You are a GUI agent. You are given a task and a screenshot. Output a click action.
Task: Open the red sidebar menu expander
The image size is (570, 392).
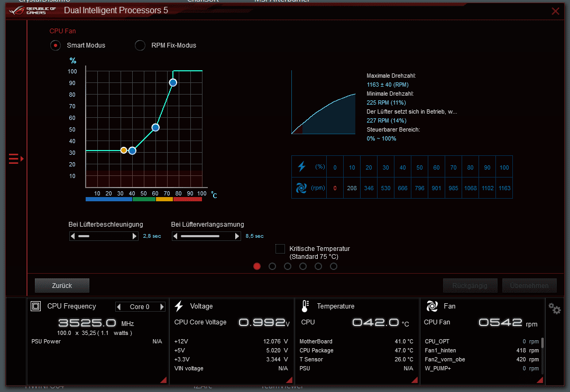pyautogui.click(x=16, y=159)
